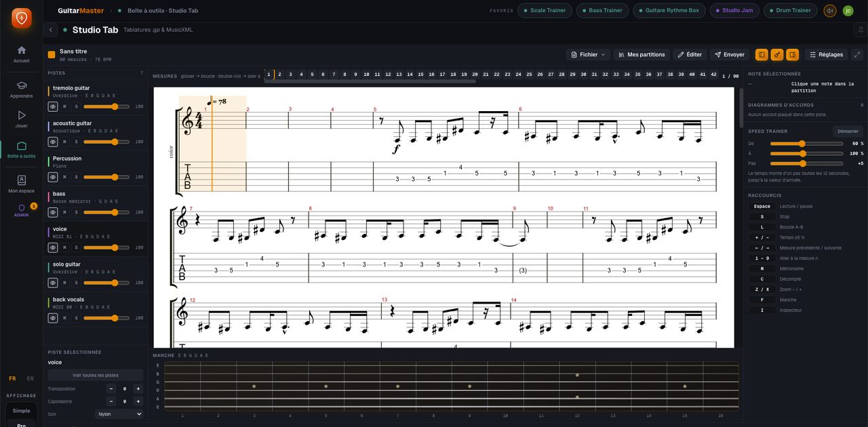The width and height of the screenshot is (868, 427).
Task: Click the orange square beside Sans titre
Action: pos(52,54)
